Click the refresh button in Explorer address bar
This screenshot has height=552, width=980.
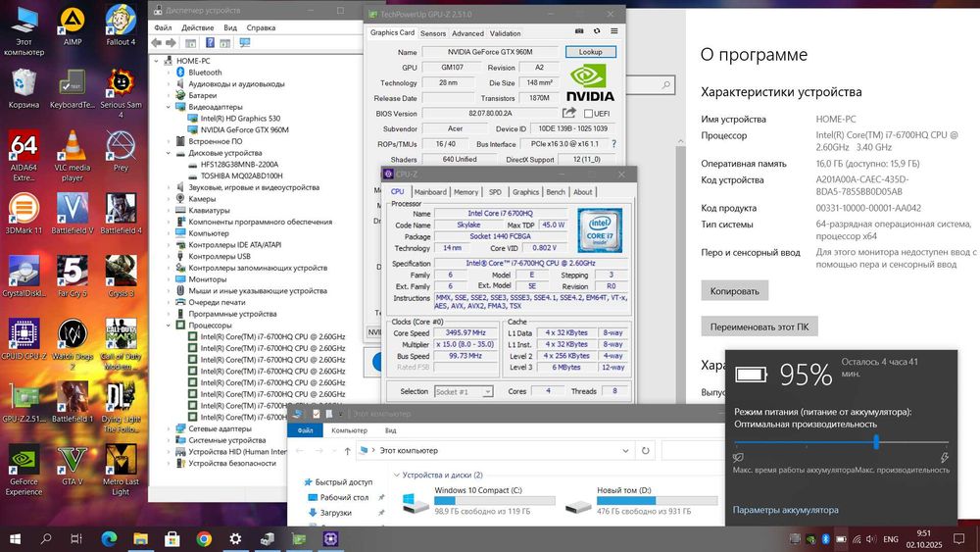646,450
